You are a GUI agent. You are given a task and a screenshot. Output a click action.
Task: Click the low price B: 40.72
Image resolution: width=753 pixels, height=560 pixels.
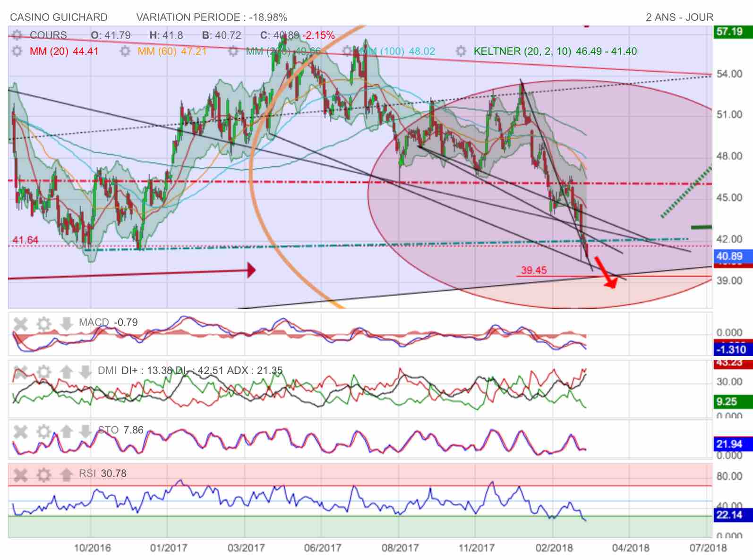[x=222, y=35]
